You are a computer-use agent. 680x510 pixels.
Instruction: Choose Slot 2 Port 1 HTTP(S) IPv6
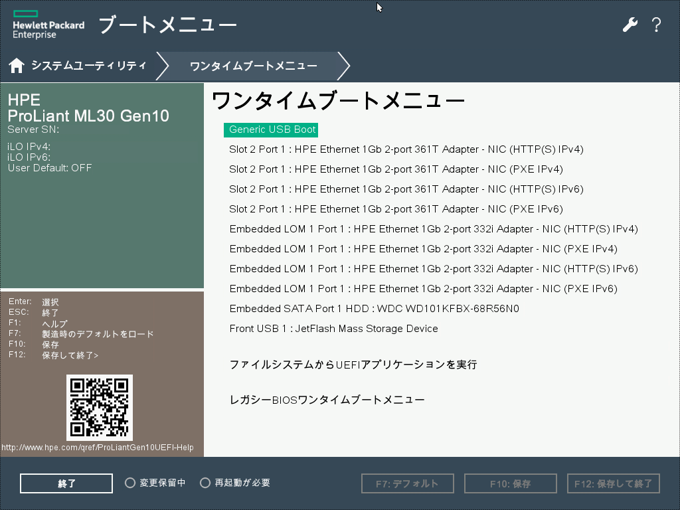(x=406, y=189)
